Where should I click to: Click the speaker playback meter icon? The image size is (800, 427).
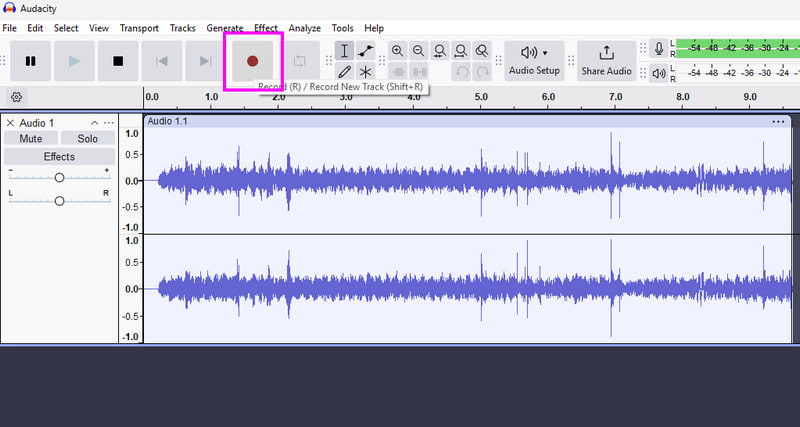click(x=659, y=73)
